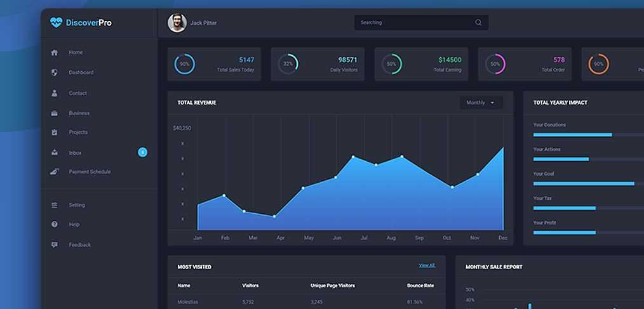Click the Apr data point on chart
Screen dimensions: 644x309
pos(274,216)
